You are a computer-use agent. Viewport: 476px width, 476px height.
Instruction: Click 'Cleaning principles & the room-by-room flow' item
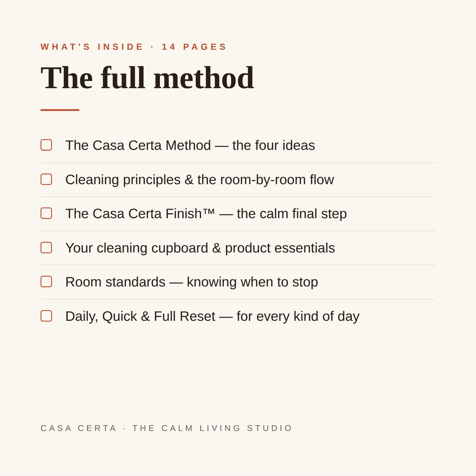pos(199,180)
